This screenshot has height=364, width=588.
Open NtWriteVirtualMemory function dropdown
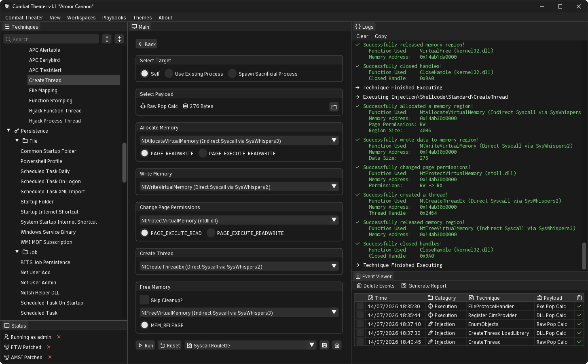click(x=239, y=187)
